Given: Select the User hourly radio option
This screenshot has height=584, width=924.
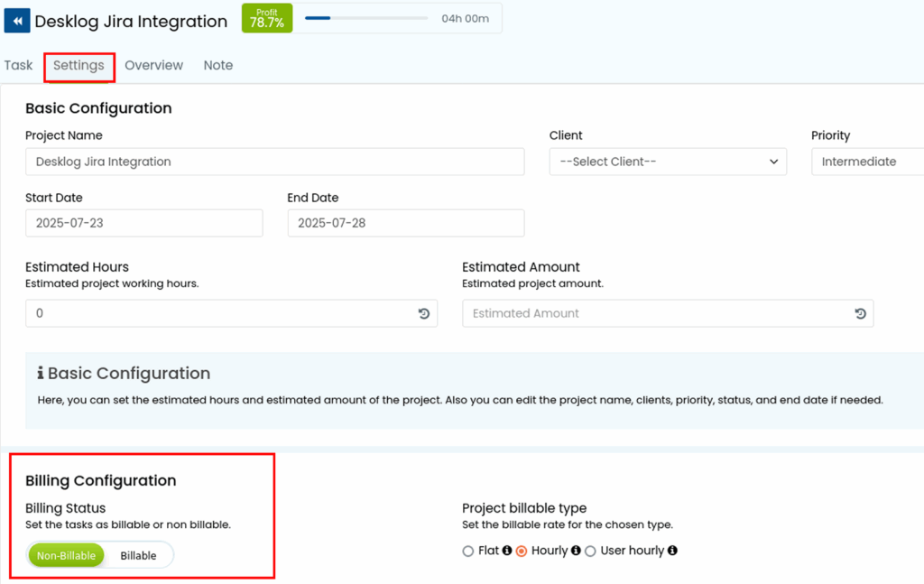Looking at the screenshot, I should tap(590, 551).
